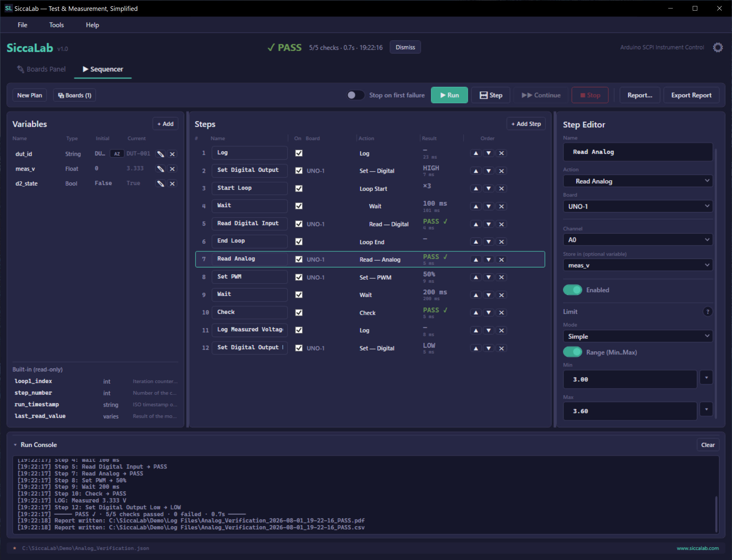
Task: Open the Min value dropdown arrow
Action: 706,378
